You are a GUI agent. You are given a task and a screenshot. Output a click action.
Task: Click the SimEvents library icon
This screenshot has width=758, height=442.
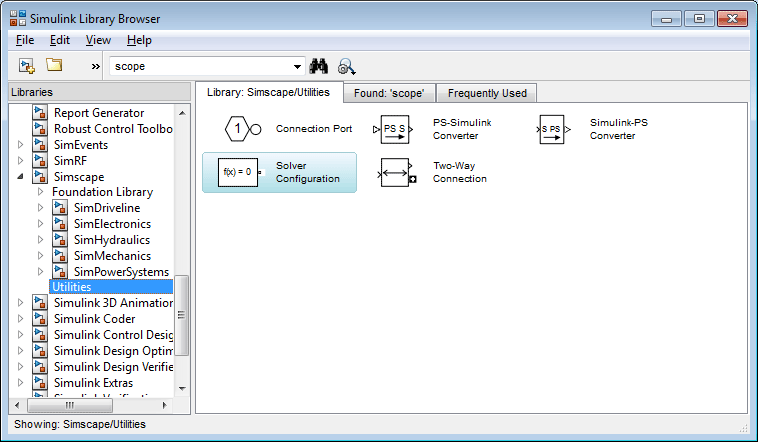tap(40, 145)
